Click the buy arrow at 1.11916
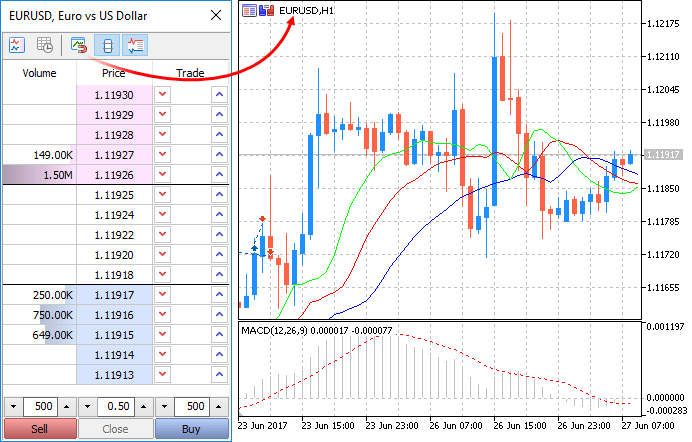Viewport: 692px width, 442px height. click(x=219, y=314)
